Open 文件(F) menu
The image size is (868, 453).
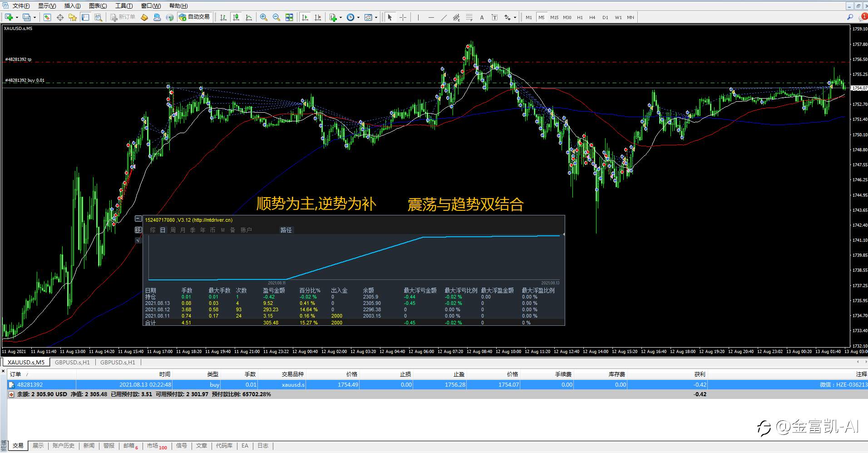pyautogui.click(x=21, y=6)
